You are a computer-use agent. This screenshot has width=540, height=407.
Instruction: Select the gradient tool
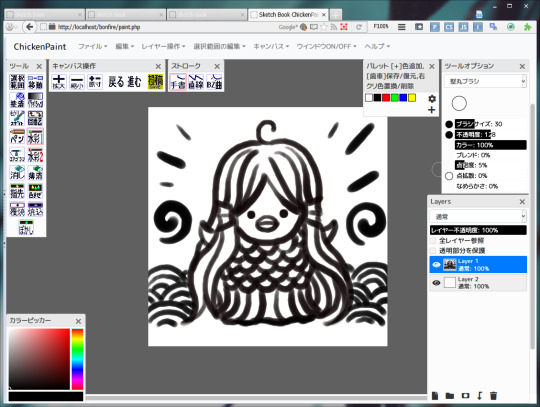(x=35, y=100)
